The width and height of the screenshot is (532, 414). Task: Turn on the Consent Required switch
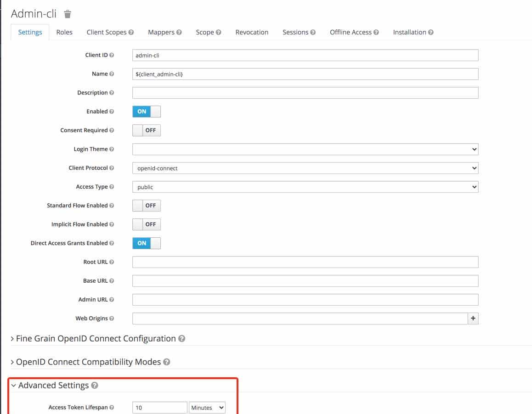(x=147, y=130)
